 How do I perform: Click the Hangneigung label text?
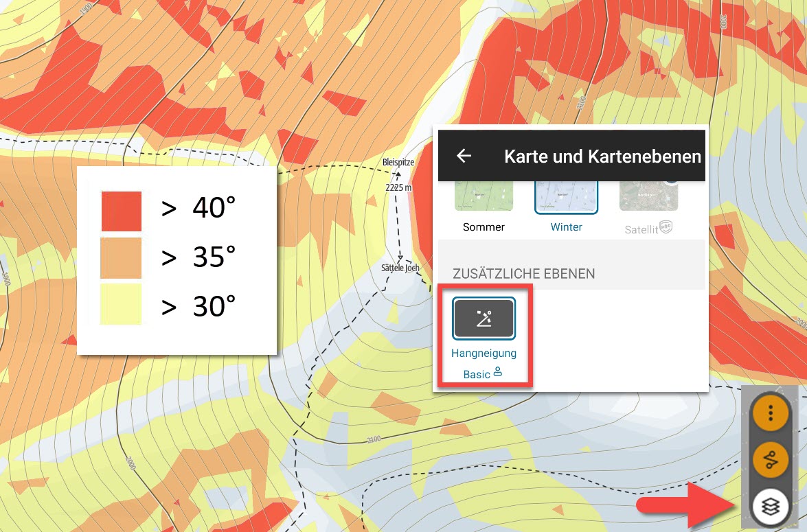(x=484, y=353)
